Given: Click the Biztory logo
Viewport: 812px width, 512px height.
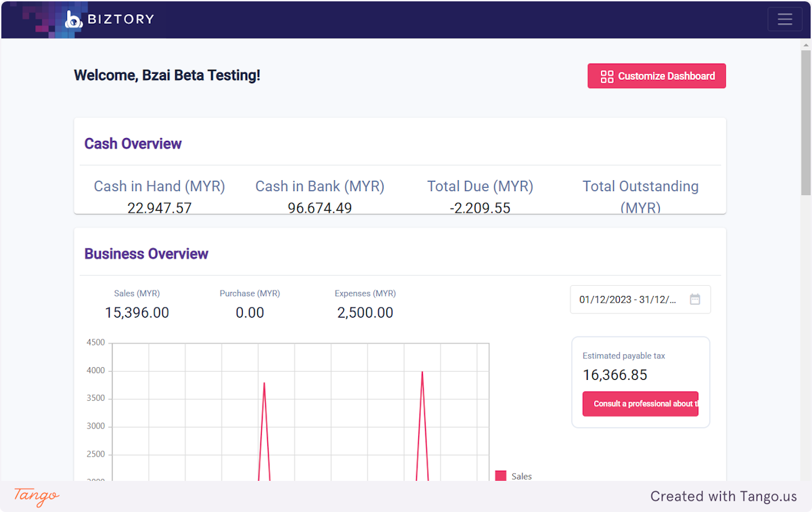Looking at the screenshot, I should (x=110, y=20).
